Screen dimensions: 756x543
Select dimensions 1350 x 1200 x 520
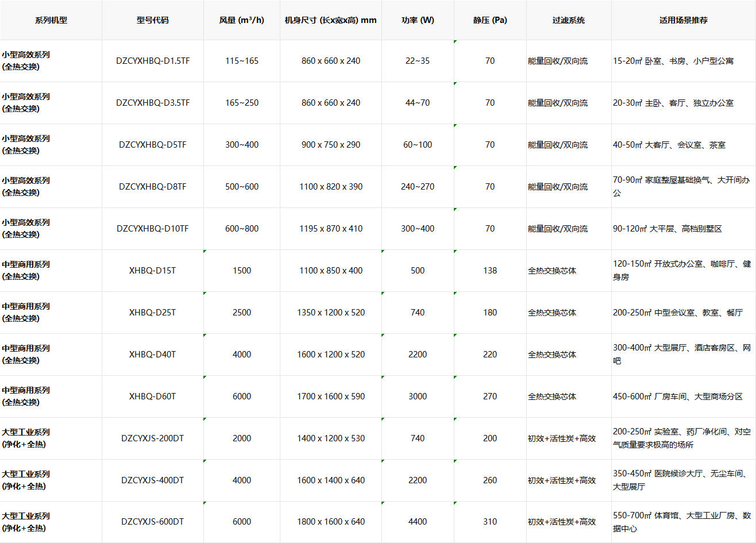(x=331, y=313)
